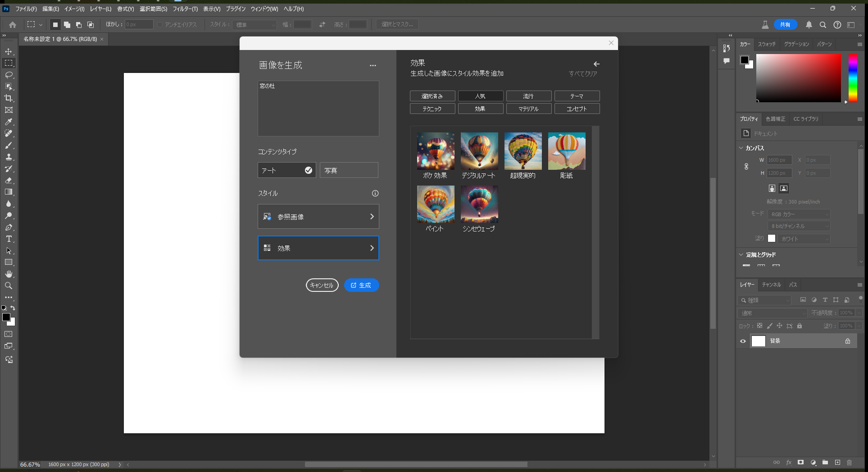Click the style info icon
The image size is (868, 472).
(x=375, y=193)
